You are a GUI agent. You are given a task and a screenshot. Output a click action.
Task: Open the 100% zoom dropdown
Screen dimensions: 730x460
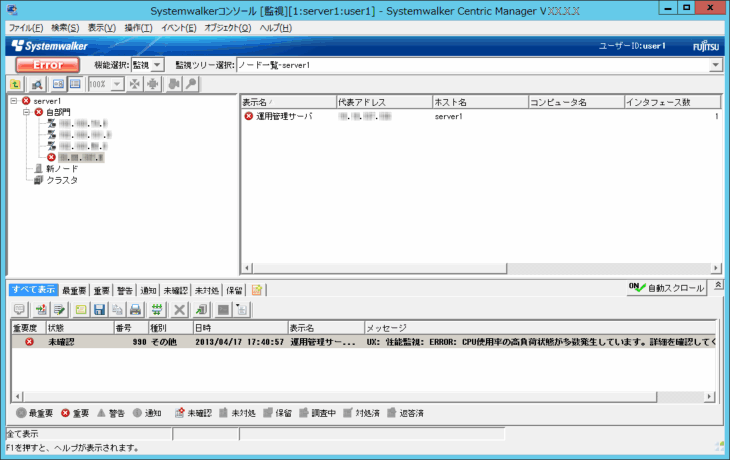pos(116,84)
